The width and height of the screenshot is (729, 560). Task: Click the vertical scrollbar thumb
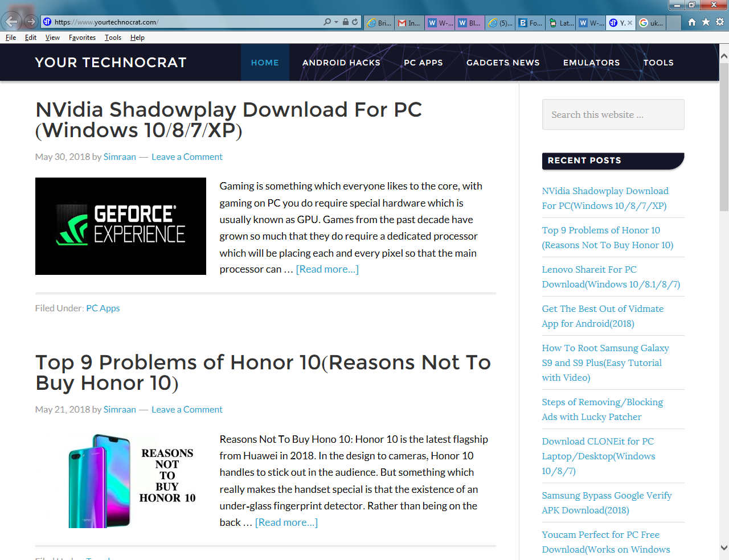click(724, 137)
